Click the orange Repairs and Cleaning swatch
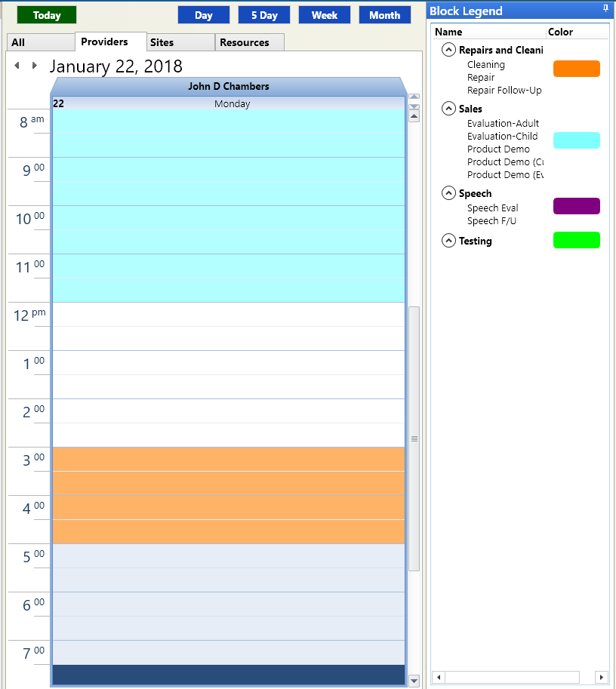The width and height of the screenshot is (616, 689). click(577, 69)
